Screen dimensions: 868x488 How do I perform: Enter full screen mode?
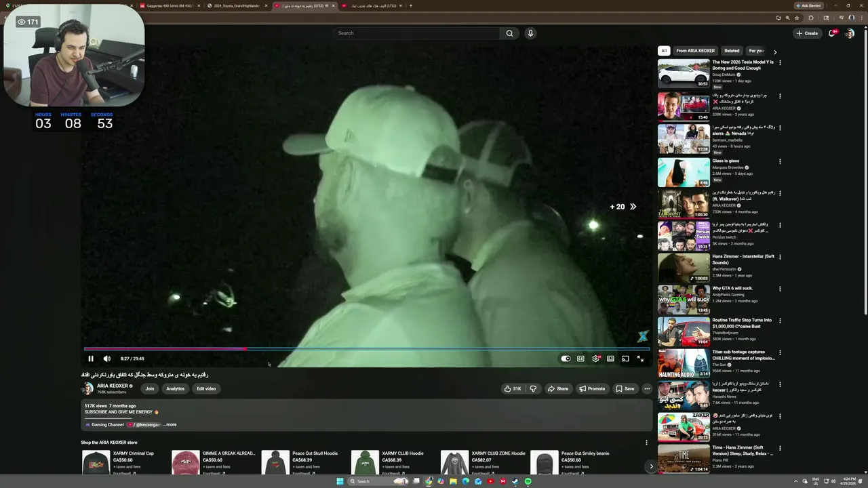click(x=640, y=359)
